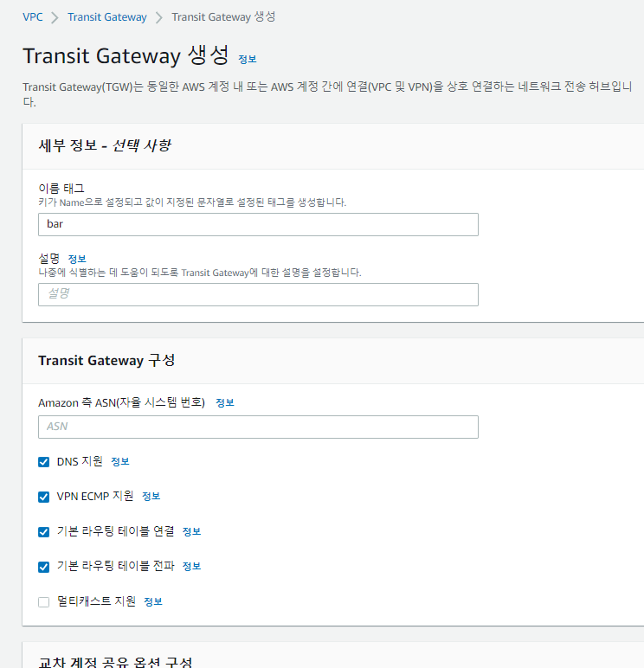Select the ASN number input box

(258, 427)
